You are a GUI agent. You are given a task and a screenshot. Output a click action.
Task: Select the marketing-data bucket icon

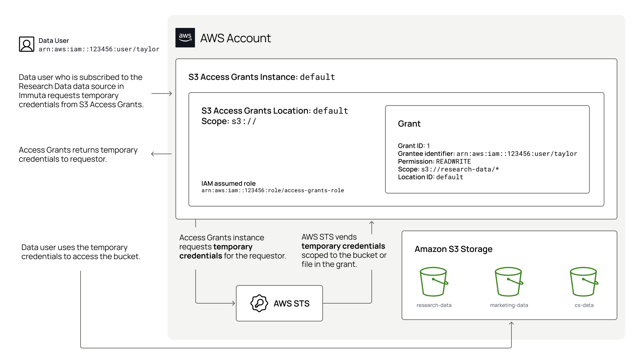[509, 282]
